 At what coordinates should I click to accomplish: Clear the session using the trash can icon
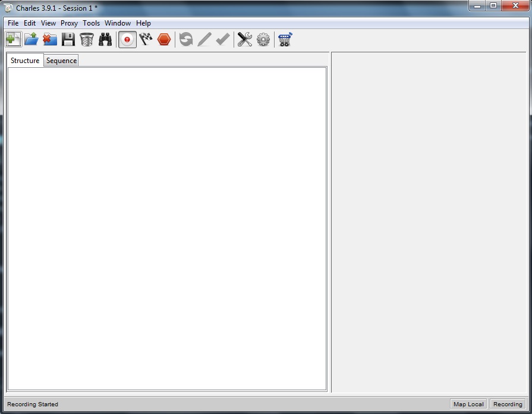tap(87, 39)
